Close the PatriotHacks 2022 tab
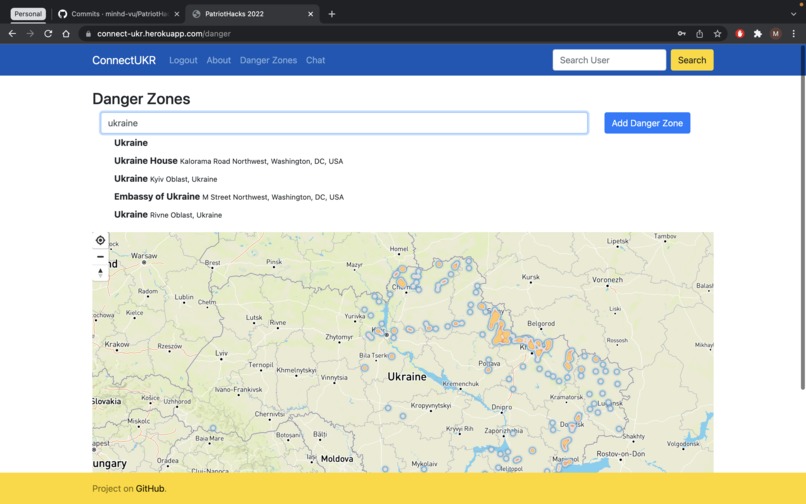806x504 pixels. point(310,14)
